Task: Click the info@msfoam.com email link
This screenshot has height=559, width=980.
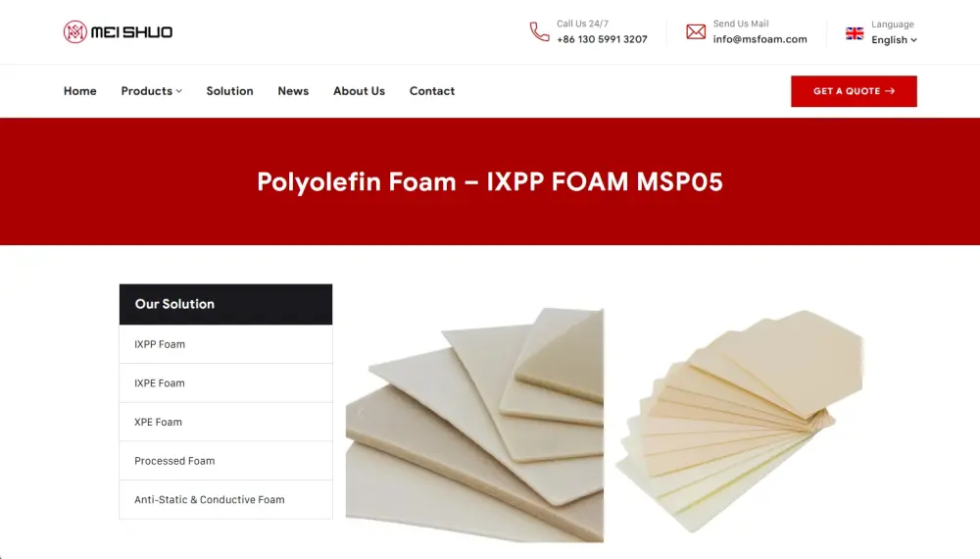Action: tap(760, 39)
